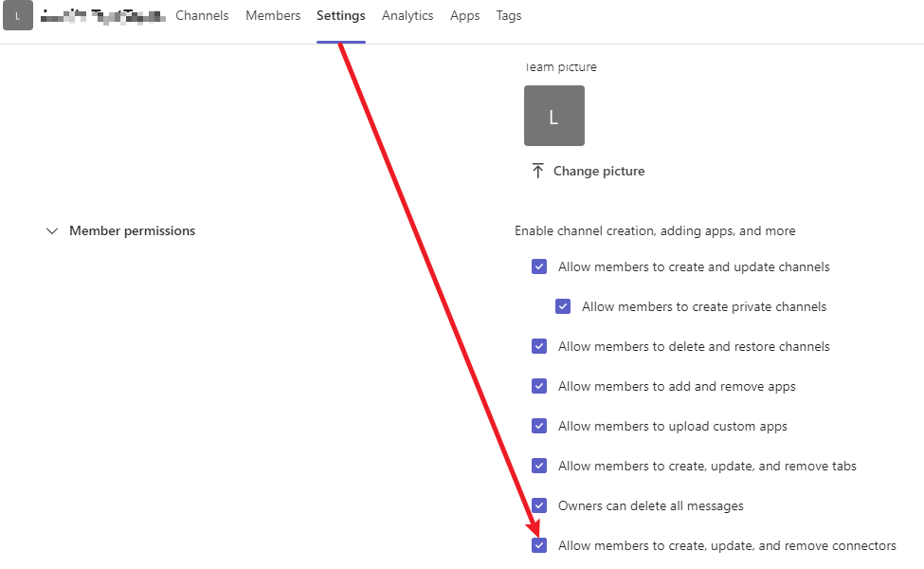This screenshot has width=924, height=569.
Task: Uncheck Allow members to create, update, remove connectors
Action: click(539, 545)
